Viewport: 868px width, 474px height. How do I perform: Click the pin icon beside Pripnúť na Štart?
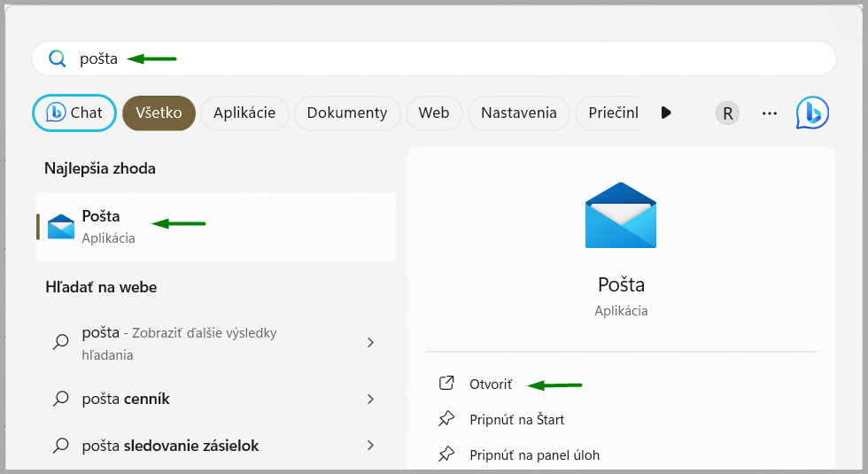pos(446,419)
